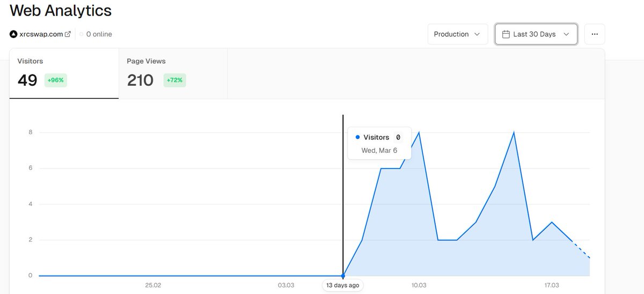Open the xrcswap.com site link
The image size is (644, 294).
(x=41, y=34)
